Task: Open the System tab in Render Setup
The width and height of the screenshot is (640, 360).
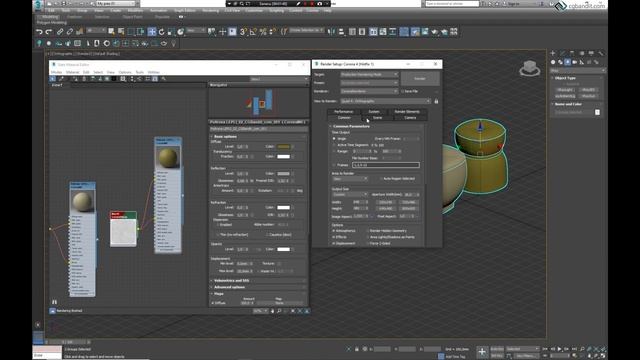Action: (x=374, y=111)
